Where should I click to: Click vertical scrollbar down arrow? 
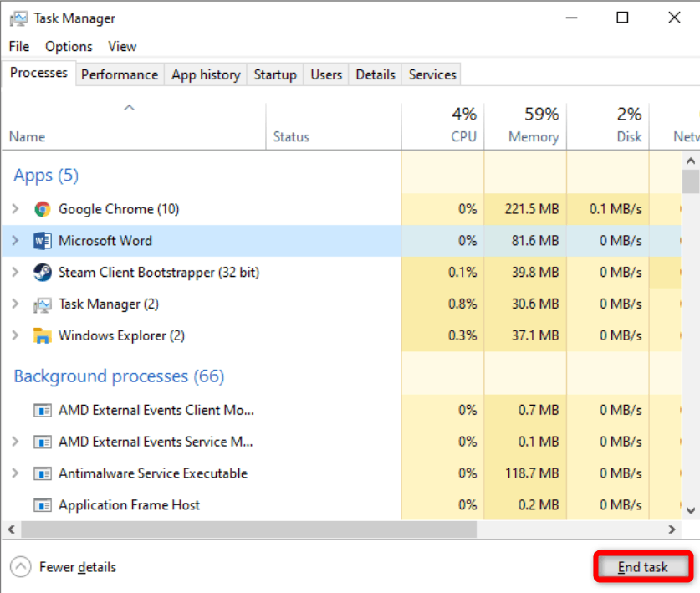691,510
